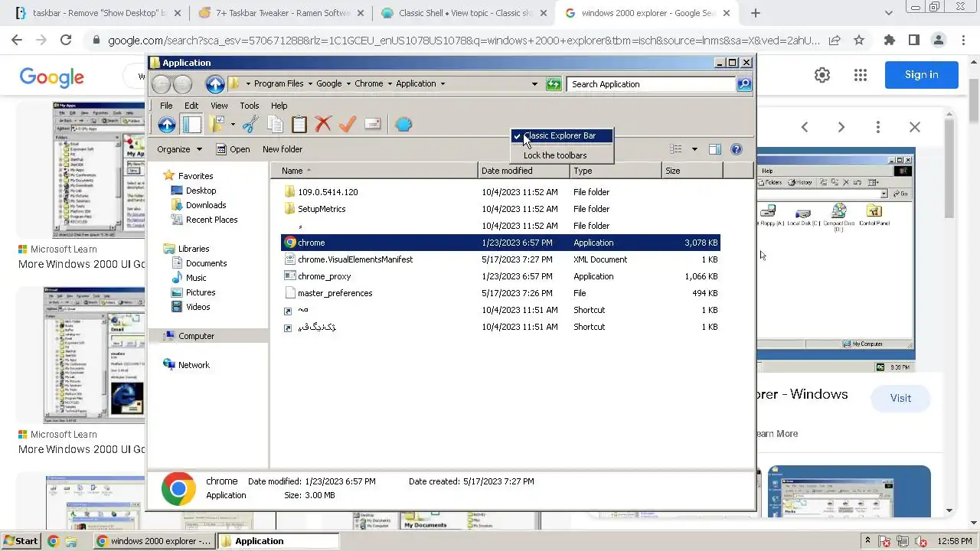Click the New folder button
This screenshot has width=980, height=551.
283,149
